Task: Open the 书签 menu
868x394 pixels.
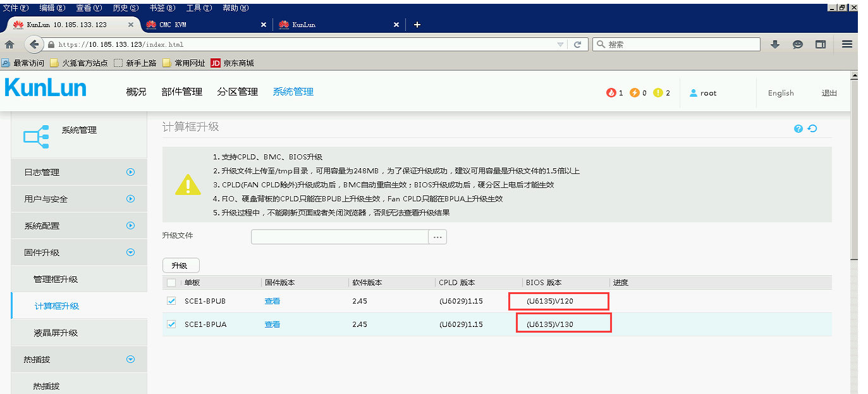Action: (x=162, y=8)
